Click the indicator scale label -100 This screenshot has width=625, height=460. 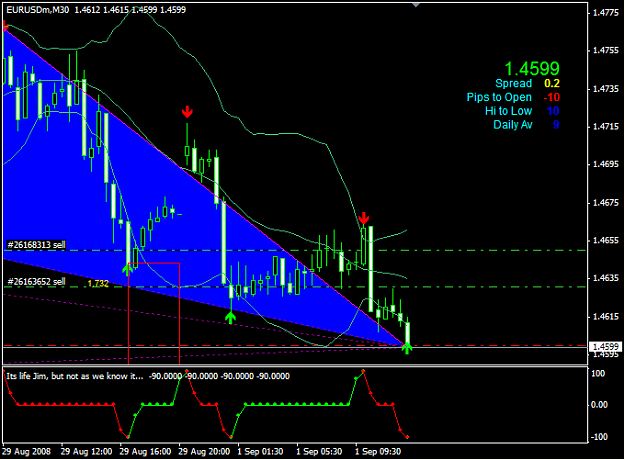pos(598,437)
